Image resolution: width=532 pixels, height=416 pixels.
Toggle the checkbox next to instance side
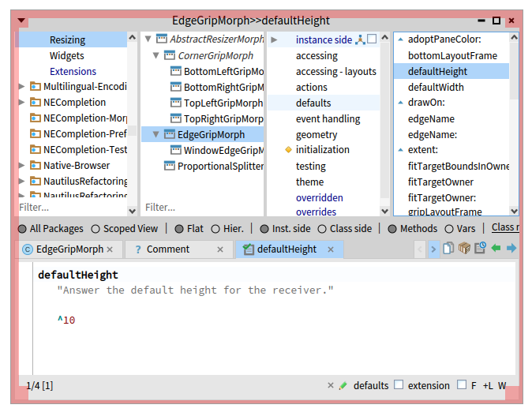372,39
